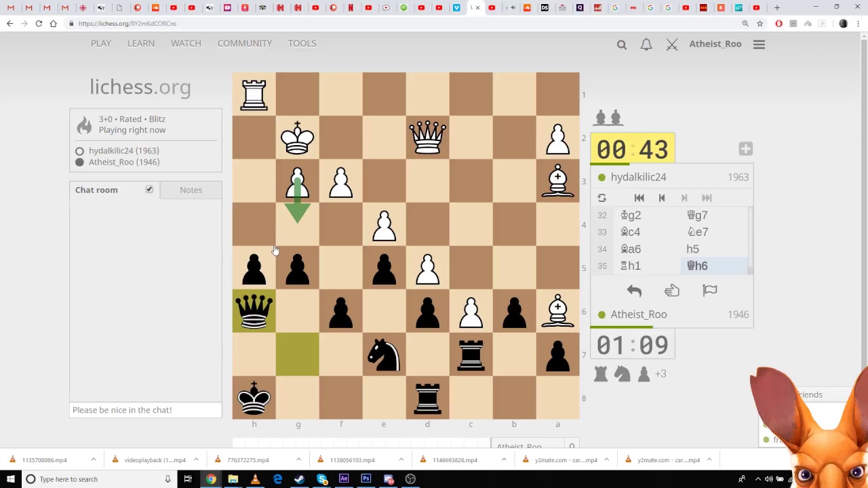868x488 pixels.
Task: Open the red Opera extension icon
Action: pyautogui.click(x=778, y=24)
